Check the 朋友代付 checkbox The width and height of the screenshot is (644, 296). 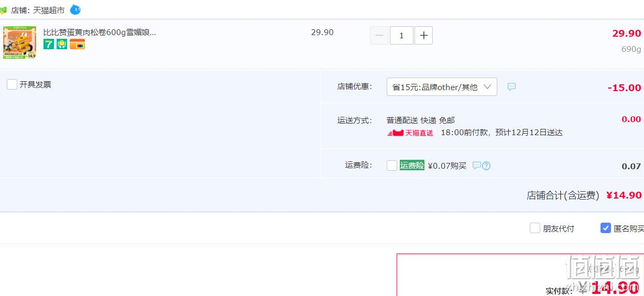tap(535, 228)
